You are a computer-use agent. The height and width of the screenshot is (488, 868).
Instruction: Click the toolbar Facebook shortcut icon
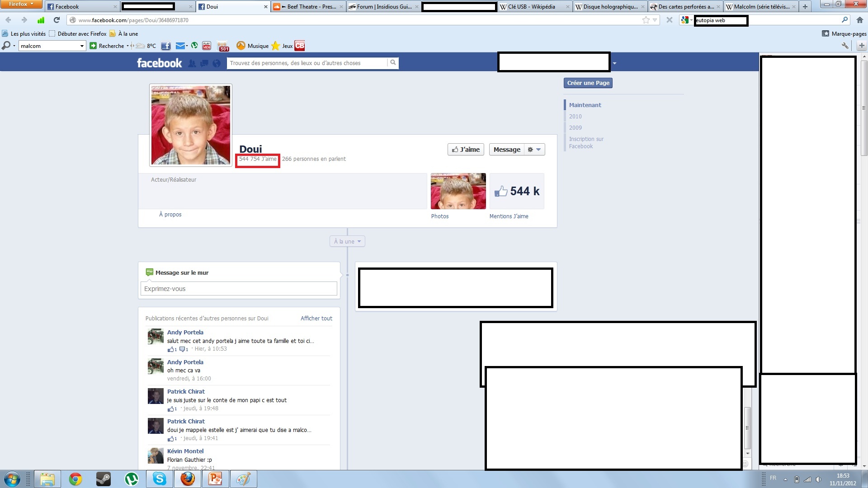click(166, 46)
